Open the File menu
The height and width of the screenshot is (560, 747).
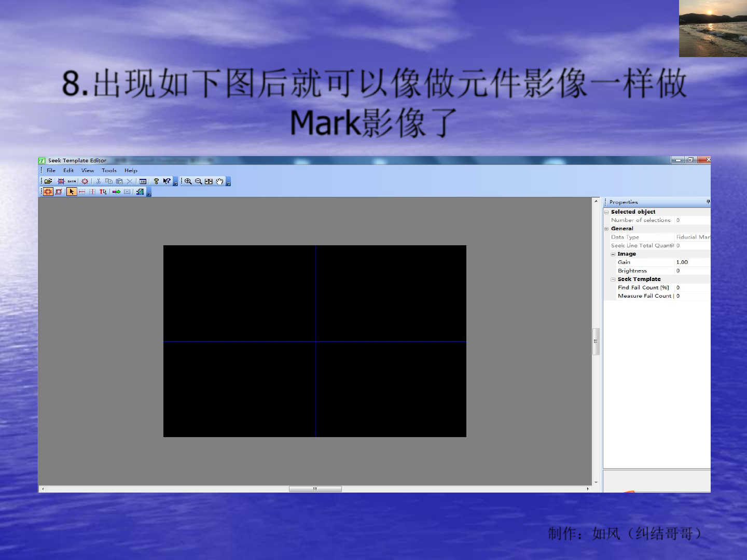[x=51, y=171]
